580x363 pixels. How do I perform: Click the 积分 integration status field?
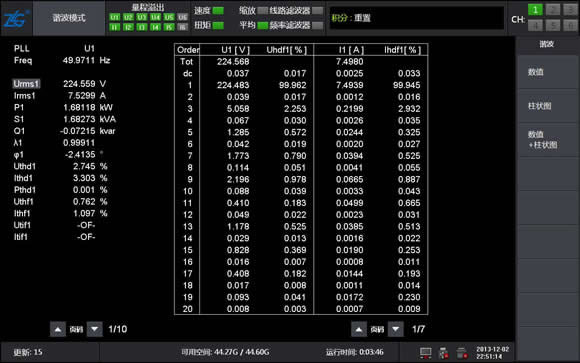416,18
